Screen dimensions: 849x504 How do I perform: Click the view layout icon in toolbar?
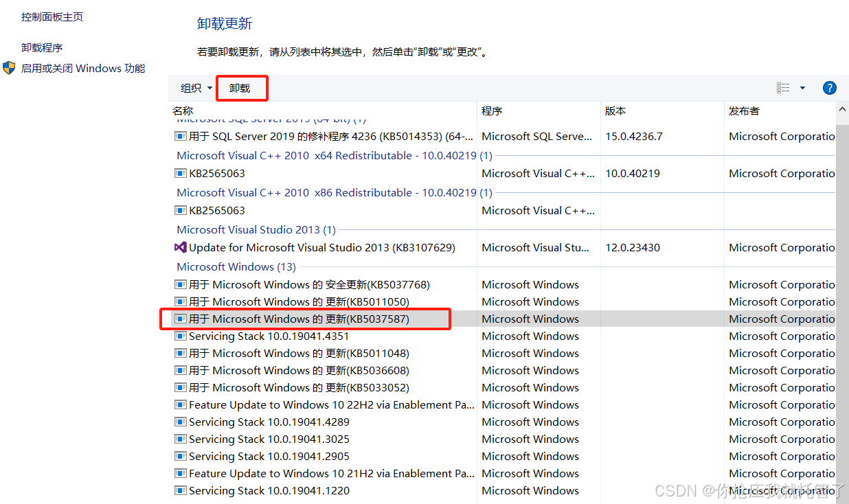(x=783, y=88)
